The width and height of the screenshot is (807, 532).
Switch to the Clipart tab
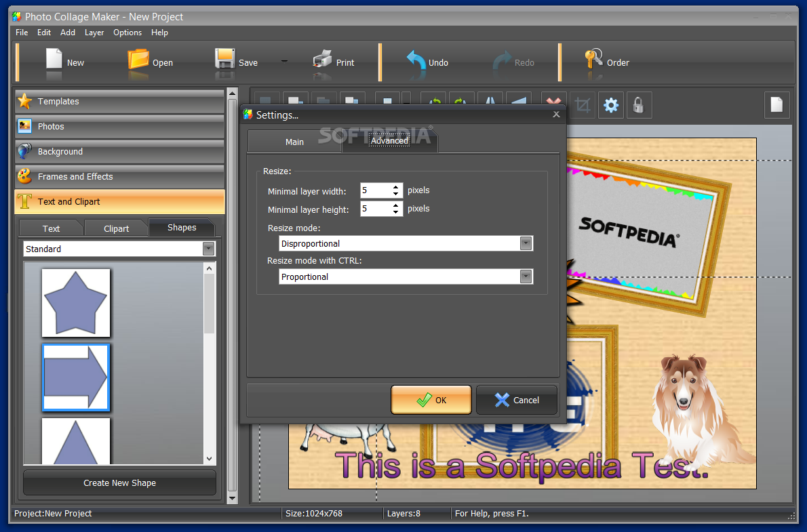[x=117, y=228]
